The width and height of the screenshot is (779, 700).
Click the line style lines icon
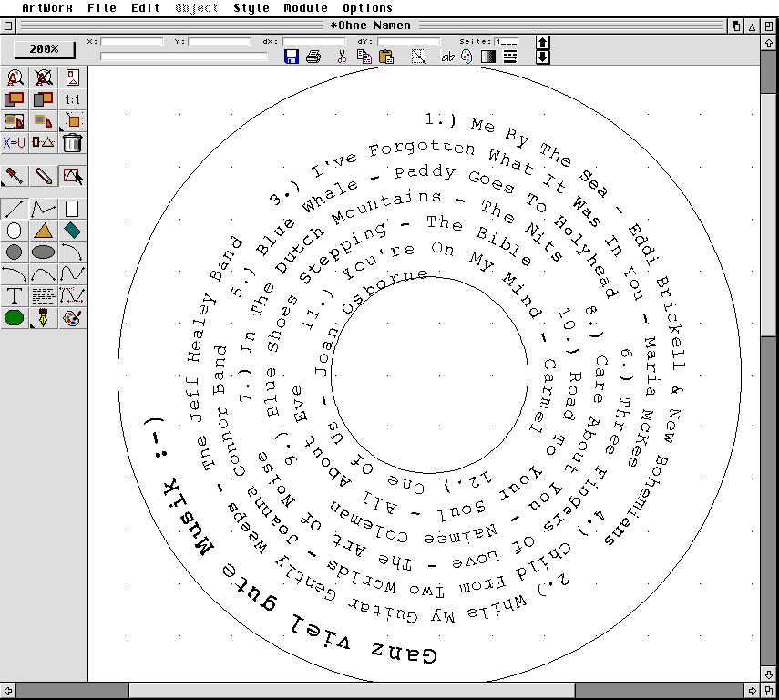coord(509,57)
